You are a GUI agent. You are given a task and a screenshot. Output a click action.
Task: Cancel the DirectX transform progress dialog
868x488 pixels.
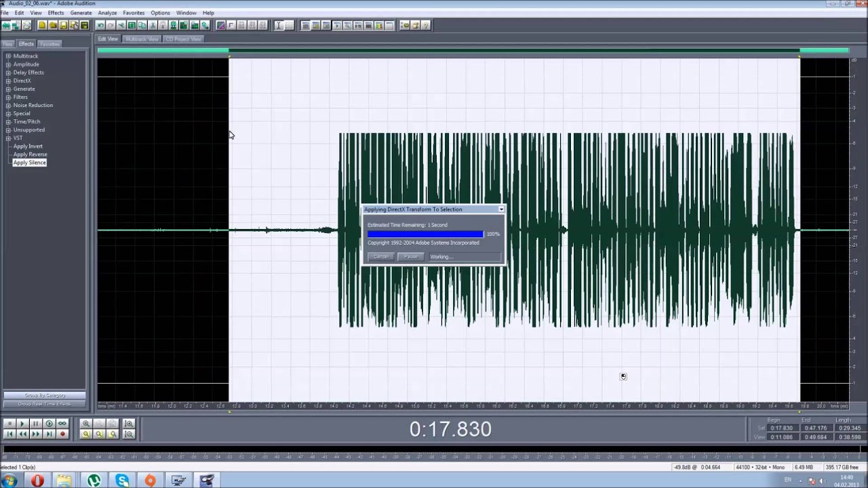tap(380, 257)
